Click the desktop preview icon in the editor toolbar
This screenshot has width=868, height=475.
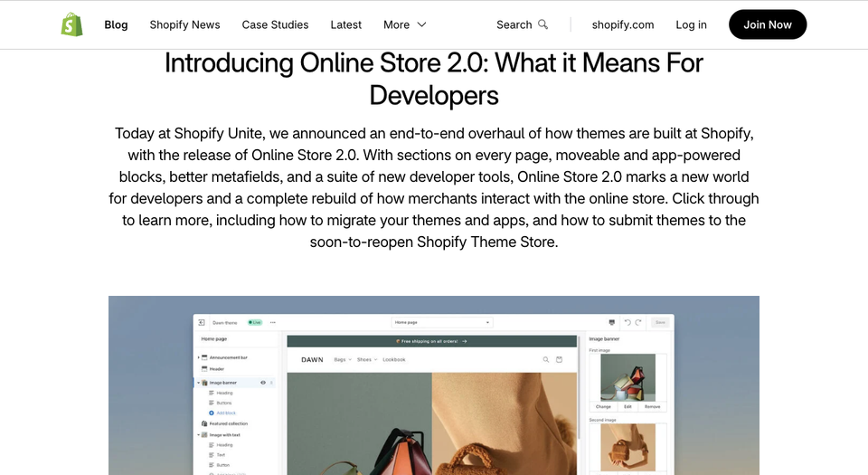612,322
